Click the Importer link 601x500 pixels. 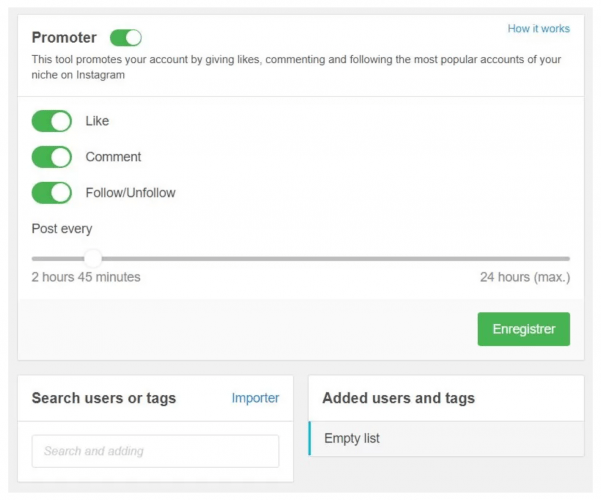tap(255, 398)
